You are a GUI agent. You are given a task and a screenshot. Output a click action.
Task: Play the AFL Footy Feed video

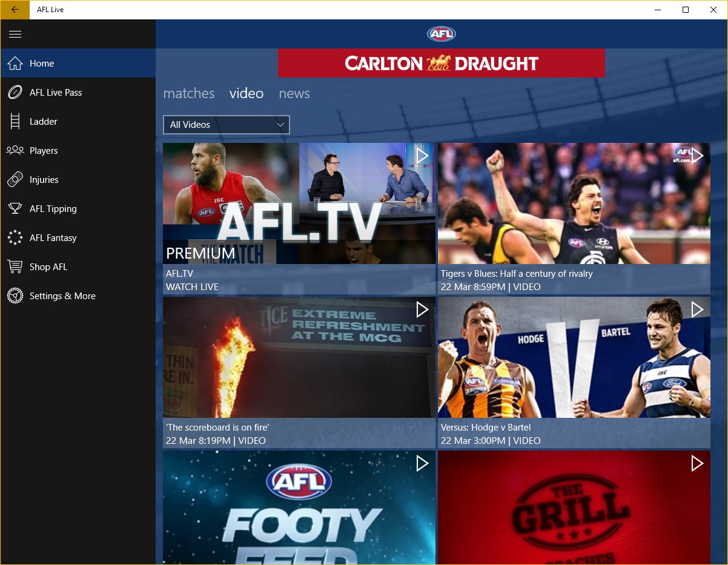[422, 463]
